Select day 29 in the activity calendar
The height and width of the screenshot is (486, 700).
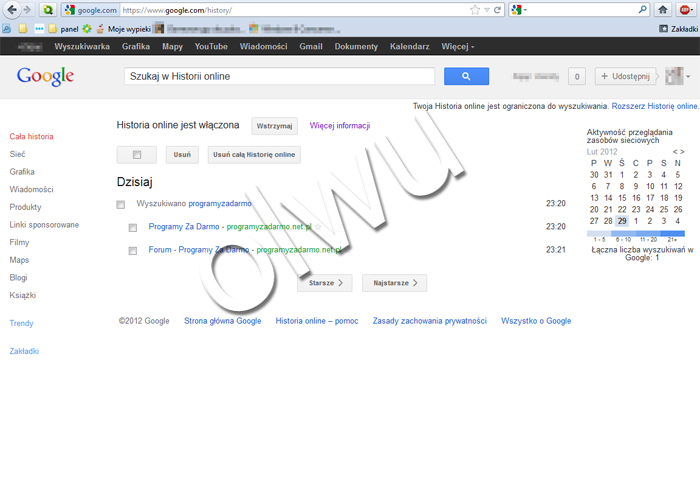tap(622, 221)
